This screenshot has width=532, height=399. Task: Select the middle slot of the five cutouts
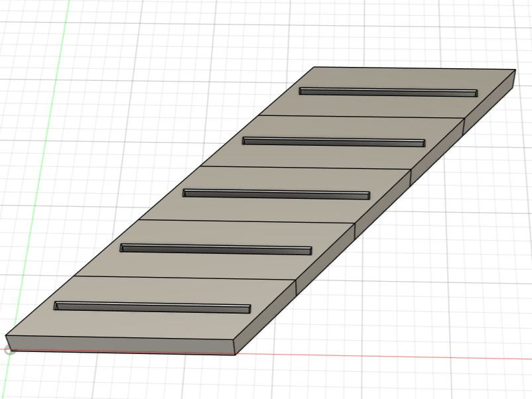click(276, 194)
